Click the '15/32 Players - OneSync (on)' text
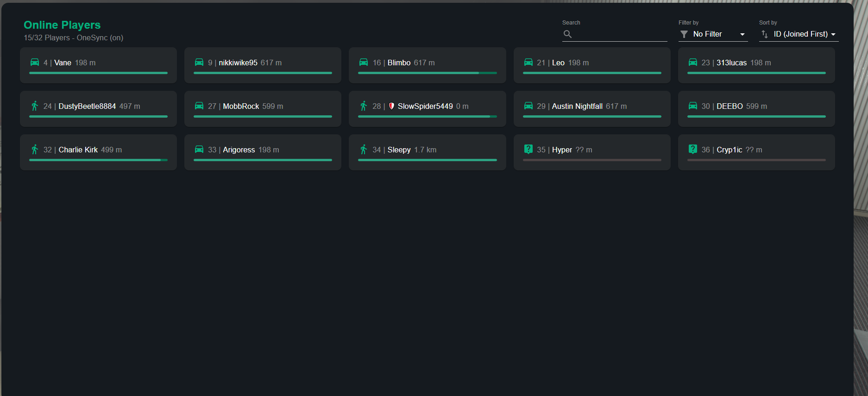The width and height of the screenshot is (868, 396). click(x=74, y=38)
